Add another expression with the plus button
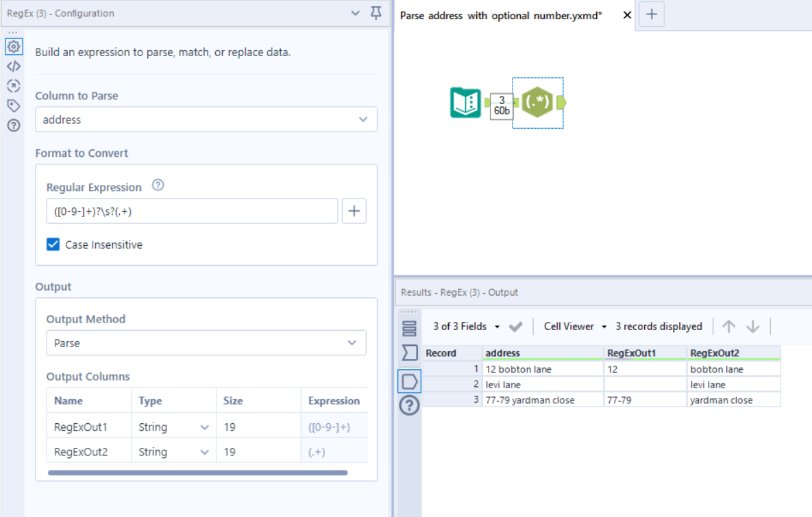812x517 pixels. 354,211
